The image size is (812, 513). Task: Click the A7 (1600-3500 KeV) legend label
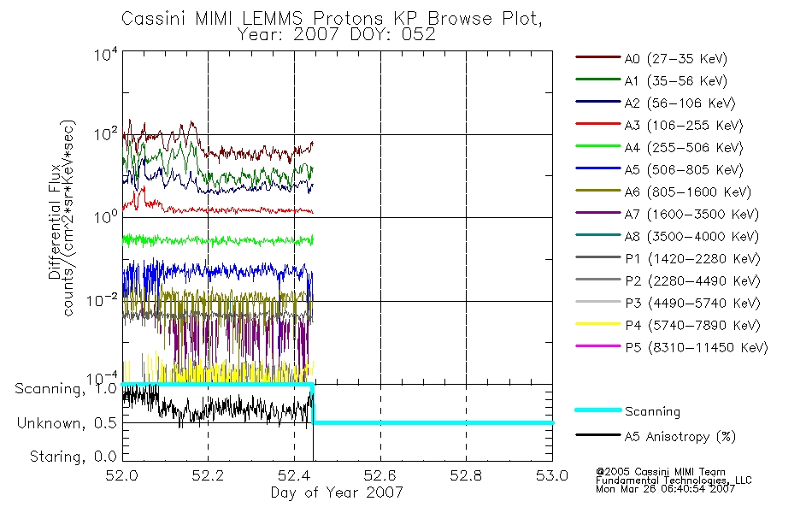point(691,215)
